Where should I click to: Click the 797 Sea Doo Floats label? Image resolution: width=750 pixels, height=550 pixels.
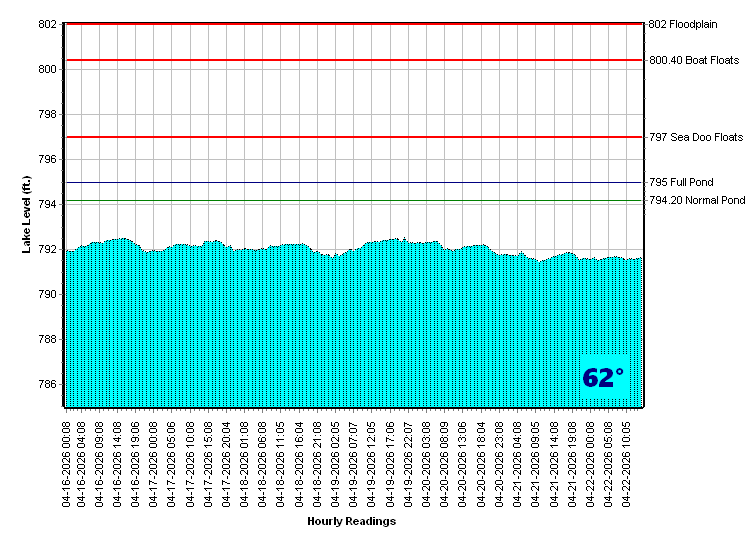pos(696,137)
